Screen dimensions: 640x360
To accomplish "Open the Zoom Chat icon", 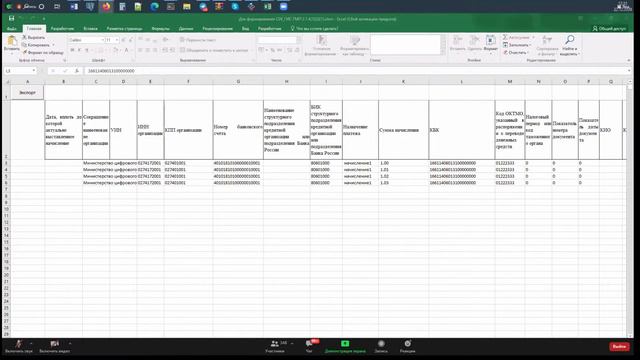I will point(309,344).
